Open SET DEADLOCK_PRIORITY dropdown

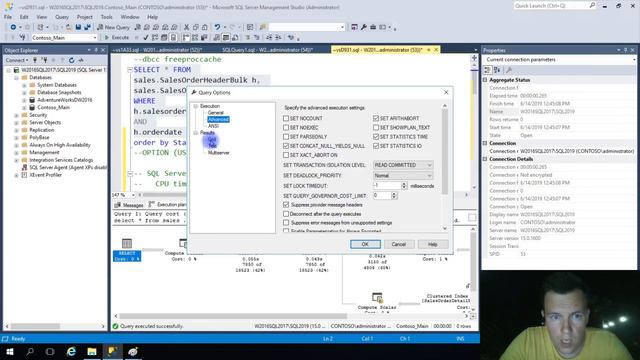click(x=402, y=176)
